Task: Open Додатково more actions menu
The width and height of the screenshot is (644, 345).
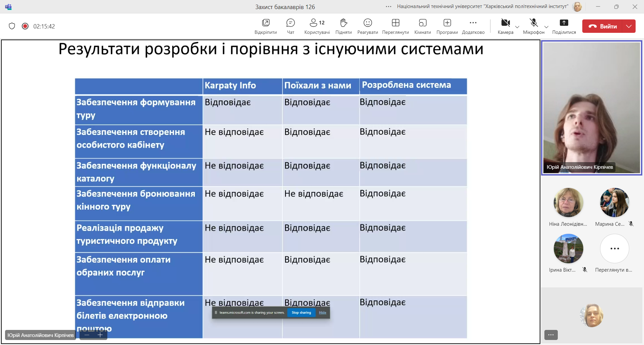Action: point(473,26)
